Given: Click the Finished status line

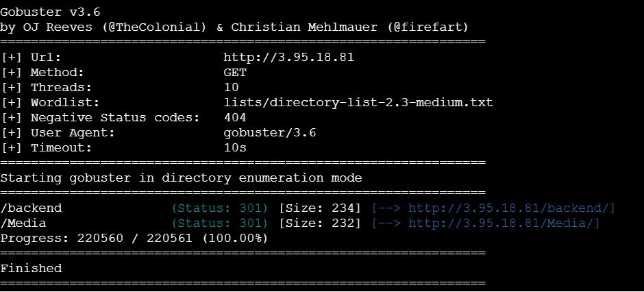Looking at the screenshot, I should [x=32, y=269].
